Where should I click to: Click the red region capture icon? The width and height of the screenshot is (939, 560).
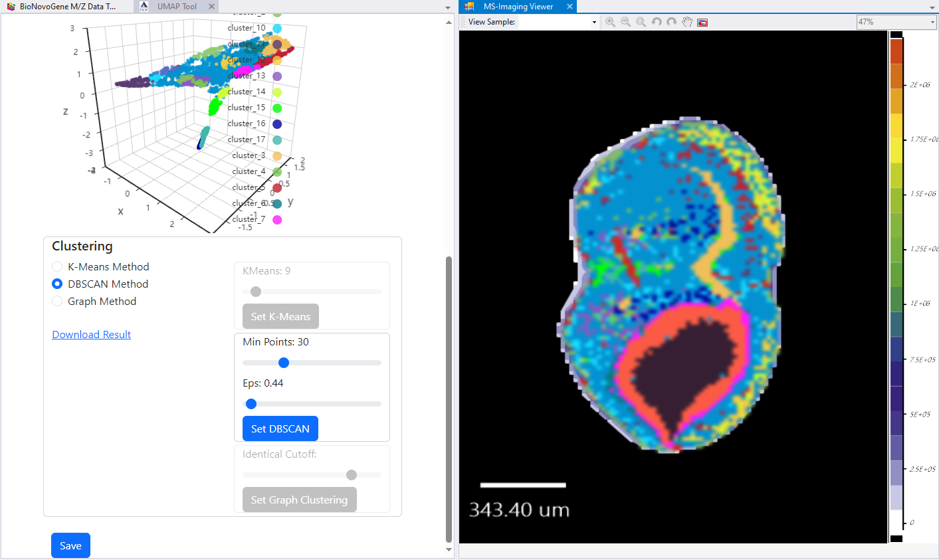click(x=702, y=23)
